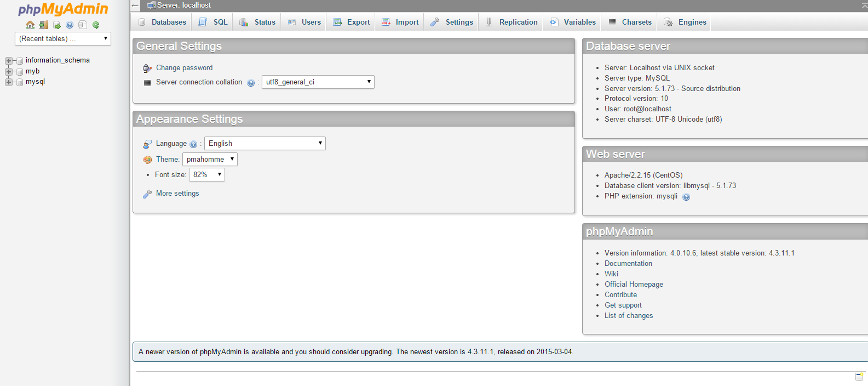Open the Recent tables dropdown

tap(63, 39)
